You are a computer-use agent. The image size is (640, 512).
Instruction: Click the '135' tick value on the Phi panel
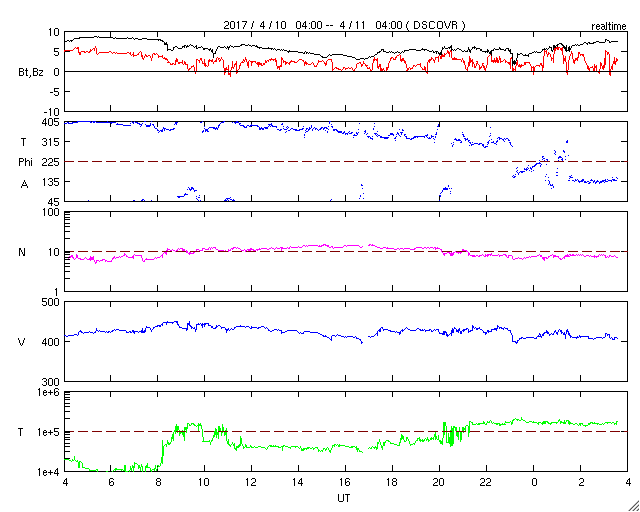click(51, 181)
